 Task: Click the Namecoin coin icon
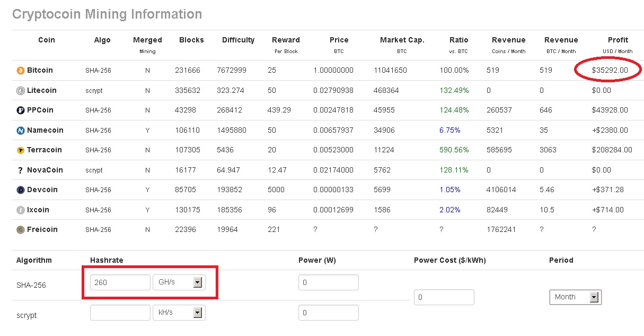point(21,130)
